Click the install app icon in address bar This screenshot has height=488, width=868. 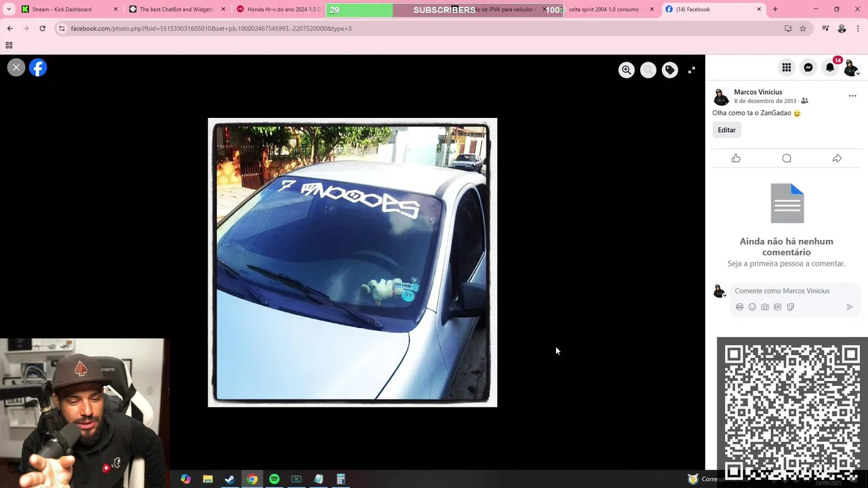788,28
